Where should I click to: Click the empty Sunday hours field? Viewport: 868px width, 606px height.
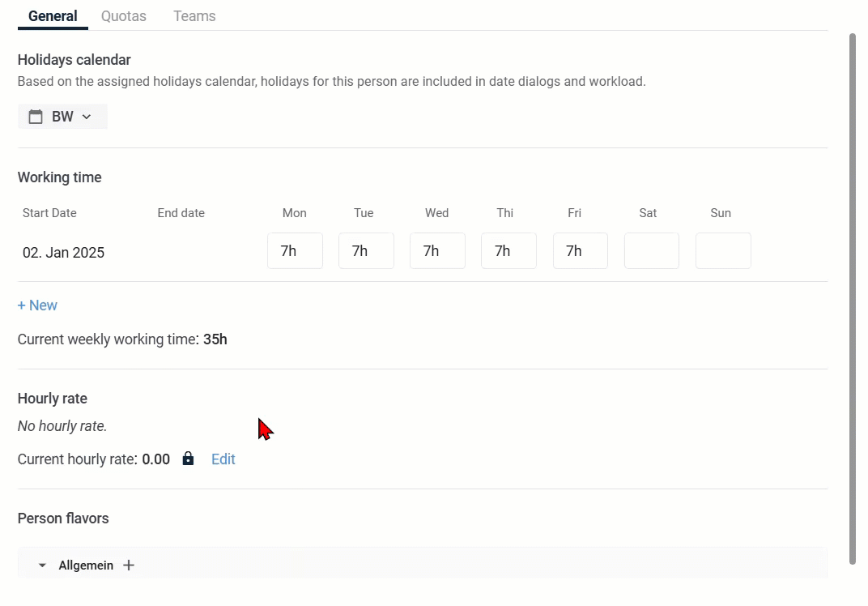tap(723, 251)
